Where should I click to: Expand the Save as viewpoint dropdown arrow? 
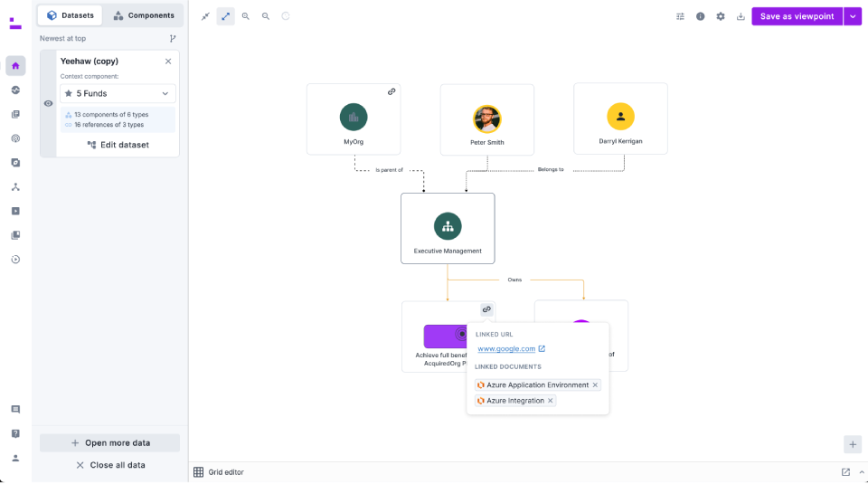[x=853, y=16]
